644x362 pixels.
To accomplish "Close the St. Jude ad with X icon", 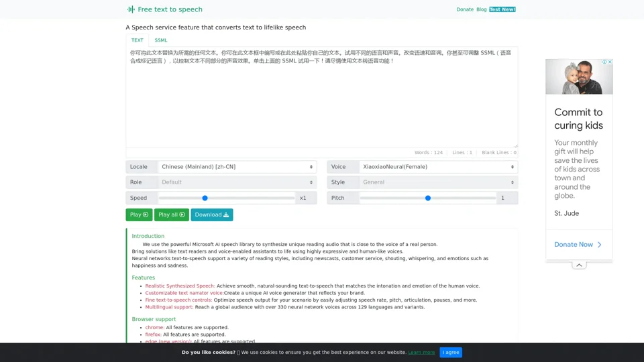I will (610, 62).
